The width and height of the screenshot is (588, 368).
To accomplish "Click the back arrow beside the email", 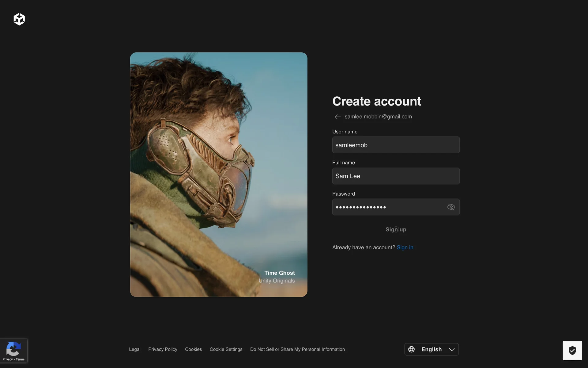I will [337, 117].
